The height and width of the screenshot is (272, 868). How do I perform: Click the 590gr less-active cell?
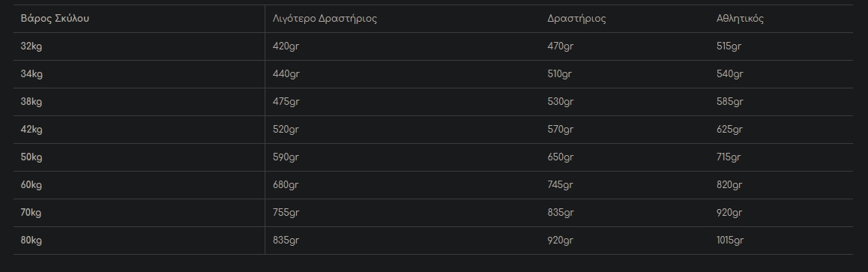coord(286,157)
